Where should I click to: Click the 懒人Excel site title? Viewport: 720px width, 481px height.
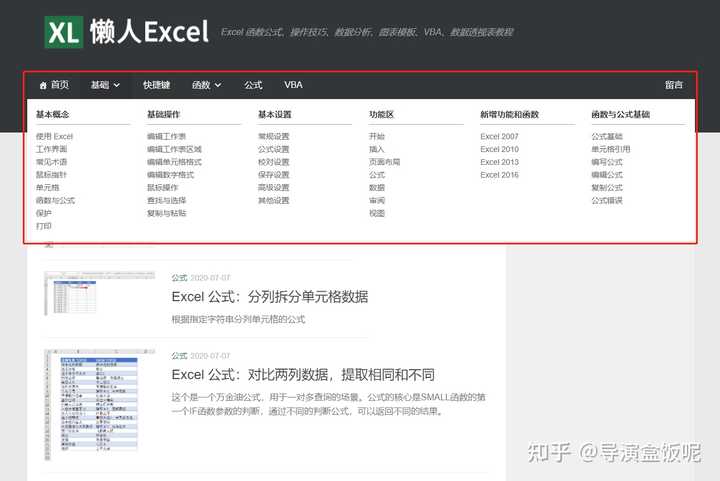click(149, 32)
